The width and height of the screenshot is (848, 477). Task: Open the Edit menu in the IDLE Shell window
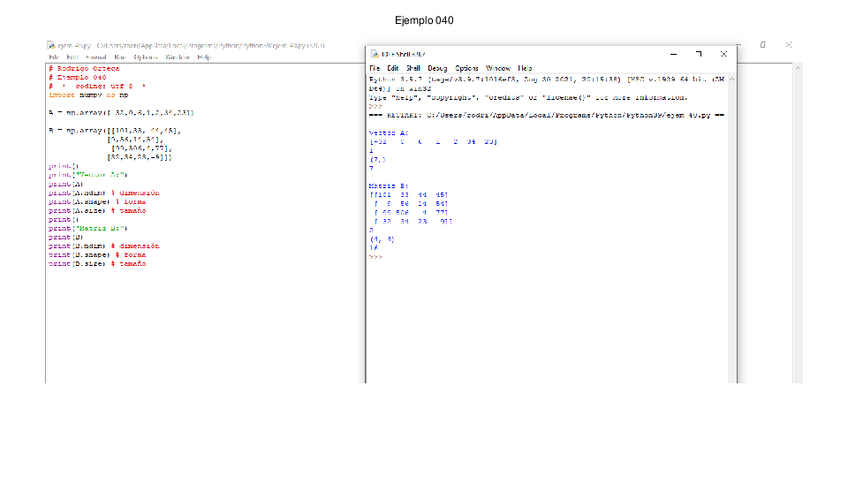tap(393, 68)
